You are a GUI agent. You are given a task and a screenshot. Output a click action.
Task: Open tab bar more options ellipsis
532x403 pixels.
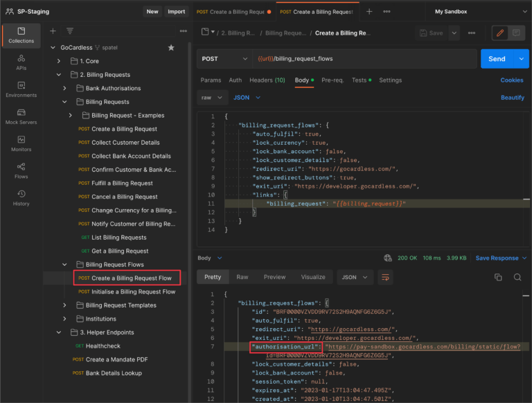coord(387,12)
